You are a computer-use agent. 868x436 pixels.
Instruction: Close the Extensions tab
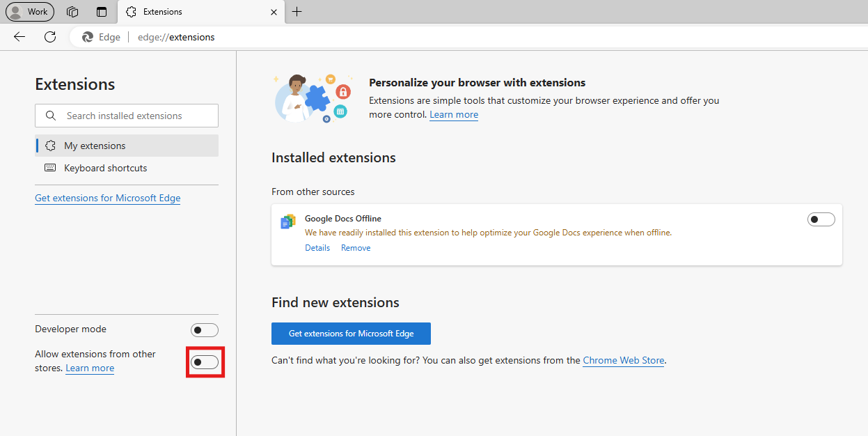click(274, 12)
